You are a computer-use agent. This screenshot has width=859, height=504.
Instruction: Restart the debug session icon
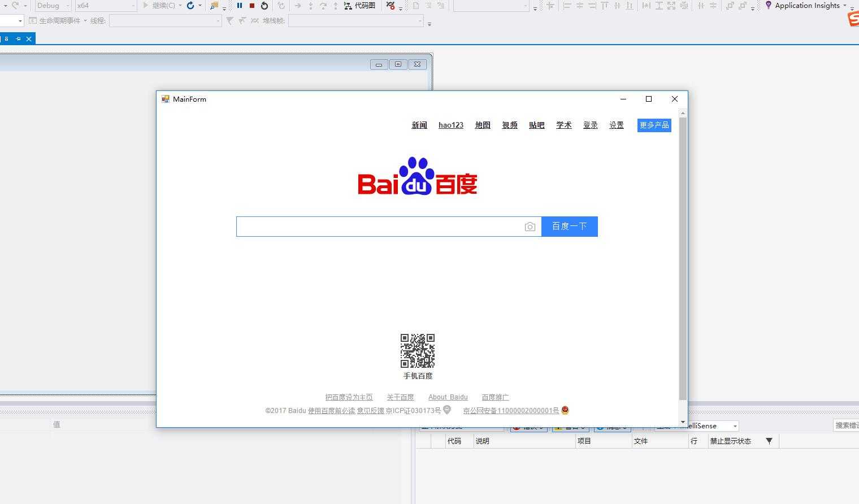coord(264,6)
